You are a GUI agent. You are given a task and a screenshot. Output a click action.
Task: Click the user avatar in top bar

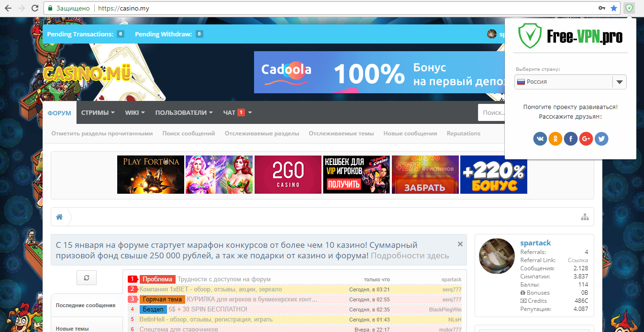click(492, 34)
